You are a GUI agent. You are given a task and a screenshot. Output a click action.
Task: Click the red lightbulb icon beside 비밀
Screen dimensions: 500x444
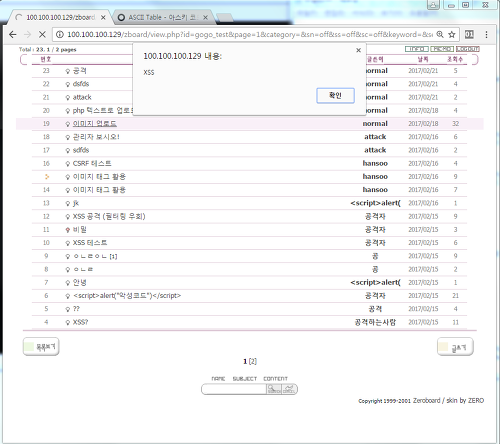point(68,230)
